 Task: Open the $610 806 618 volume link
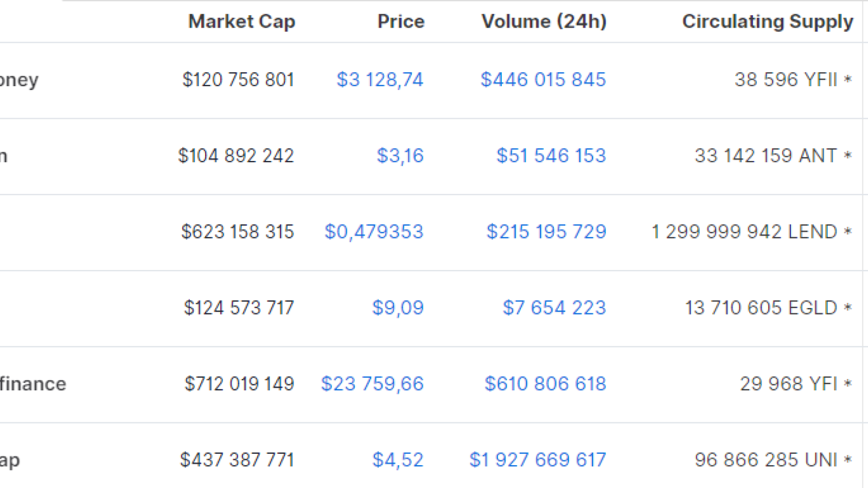point(545,383)
